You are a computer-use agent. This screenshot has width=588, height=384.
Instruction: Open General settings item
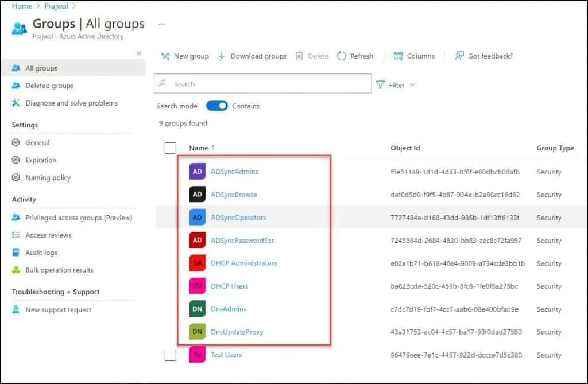(x=37, y=142)
